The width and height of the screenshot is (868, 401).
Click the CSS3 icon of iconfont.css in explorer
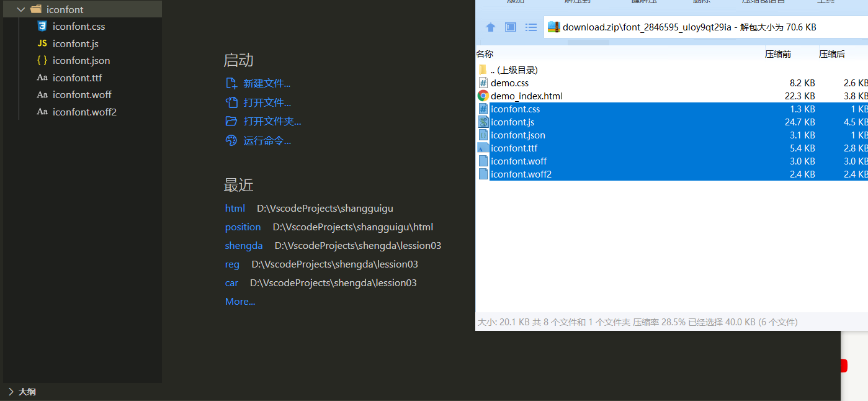point(42,27)
